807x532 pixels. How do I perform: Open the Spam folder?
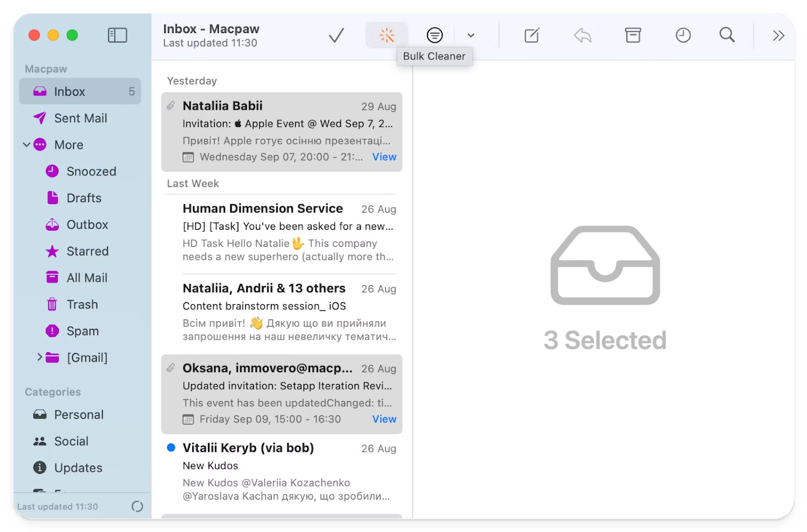coord(82,331)
